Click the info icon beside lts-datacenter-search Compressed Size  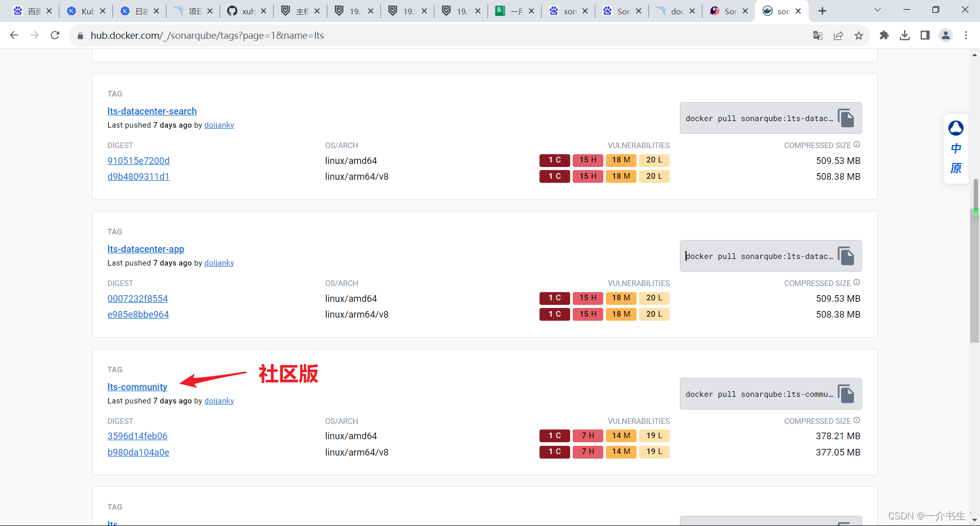tap(856, 145)
